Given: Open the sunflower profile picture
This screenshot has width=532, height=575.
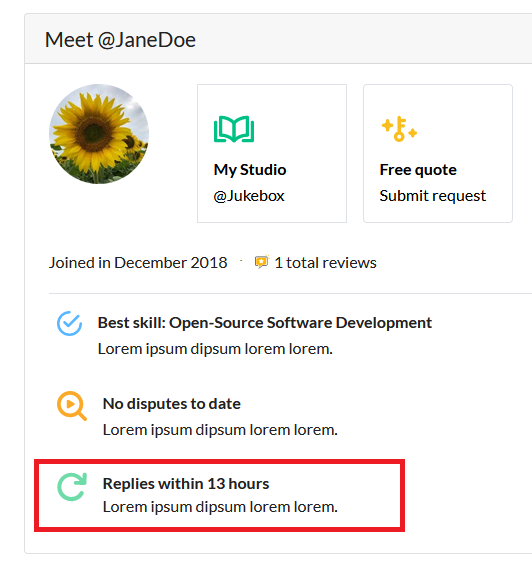Looking at the screenshot, I should [99, 134].
